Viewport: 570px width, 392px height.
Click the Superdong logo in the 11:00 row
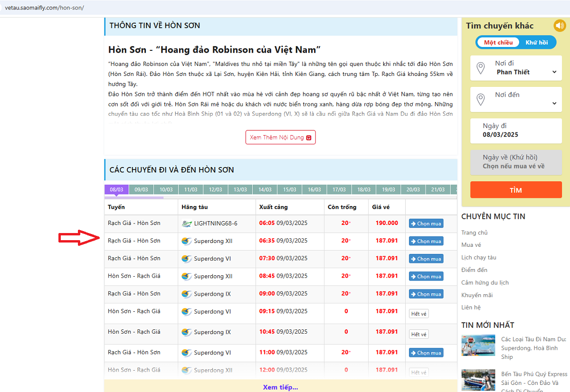[187, 353]
